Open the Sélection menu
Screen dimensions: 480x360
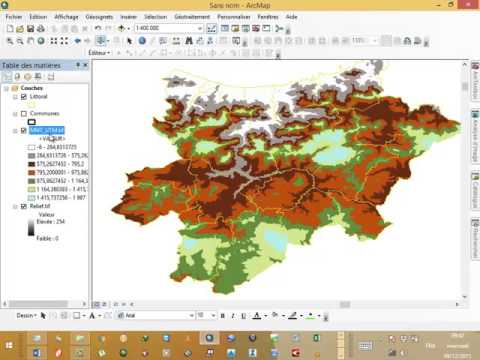click(x=155, y=17)
